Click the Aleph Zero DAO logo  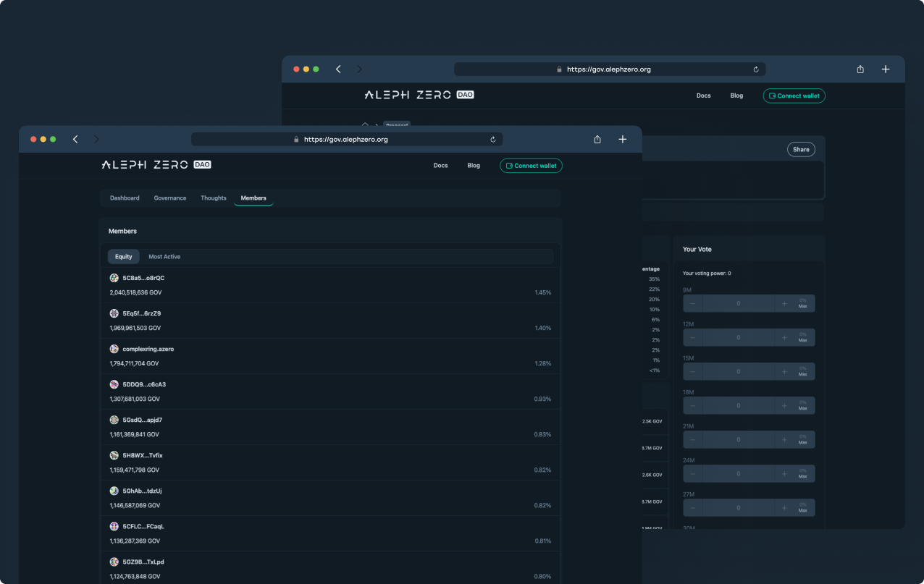[x=156, y=165]
